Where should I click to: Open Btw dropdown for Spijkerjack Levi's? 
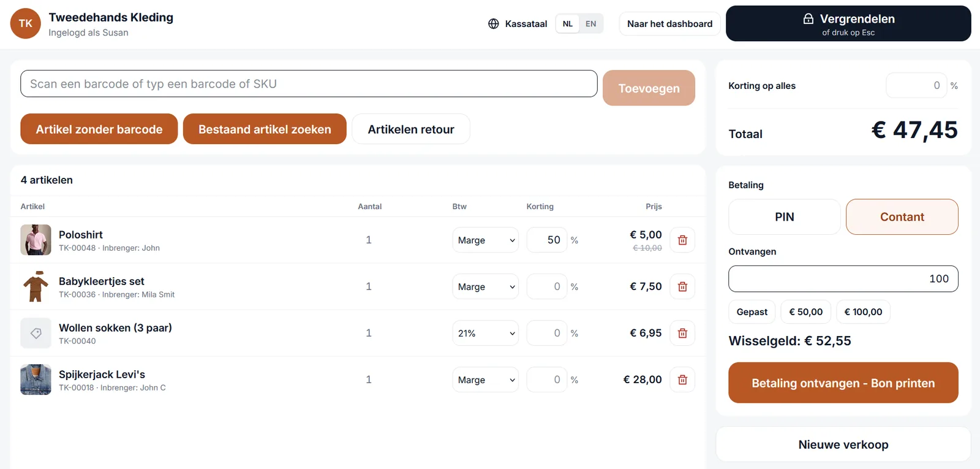pyautogui.click(x=485, y=379)
